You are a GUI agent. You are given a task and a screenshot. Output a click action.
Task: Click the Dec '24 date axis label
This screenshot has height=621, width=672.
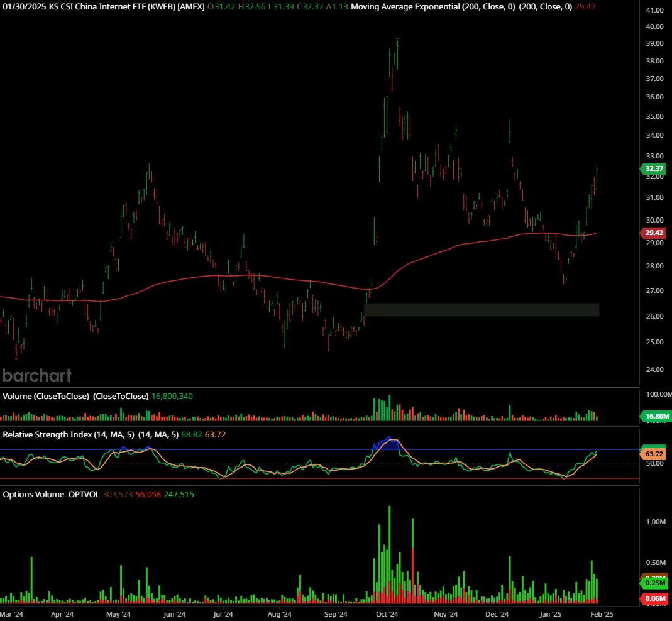(x=497, y=613)
